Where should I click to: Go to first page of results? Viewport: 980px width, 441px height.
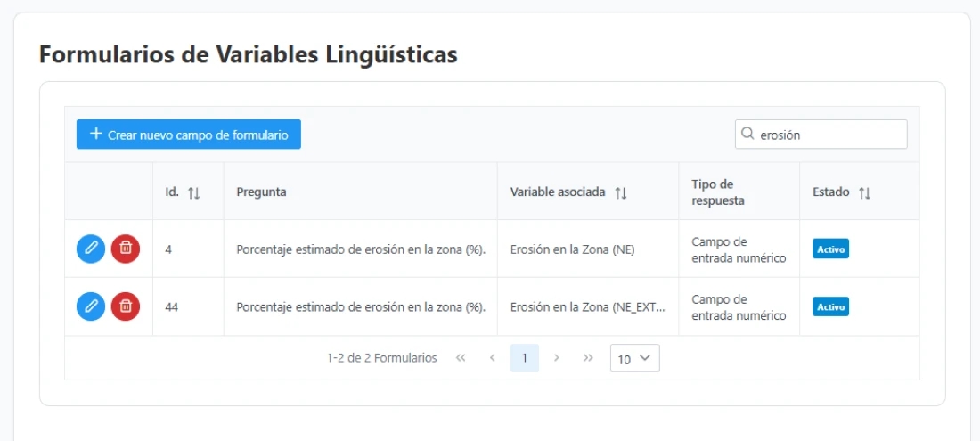click(x=461, y=358)
